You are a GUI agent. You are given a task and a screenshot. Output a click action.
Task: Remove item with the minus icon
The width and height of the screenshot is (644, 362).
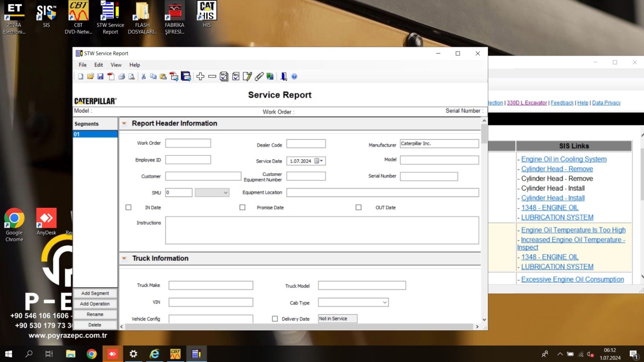[212, 77]
